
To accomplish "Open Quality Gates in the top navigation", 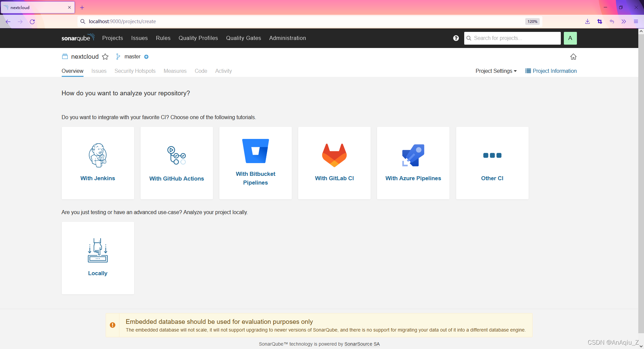I will (244, 38).
